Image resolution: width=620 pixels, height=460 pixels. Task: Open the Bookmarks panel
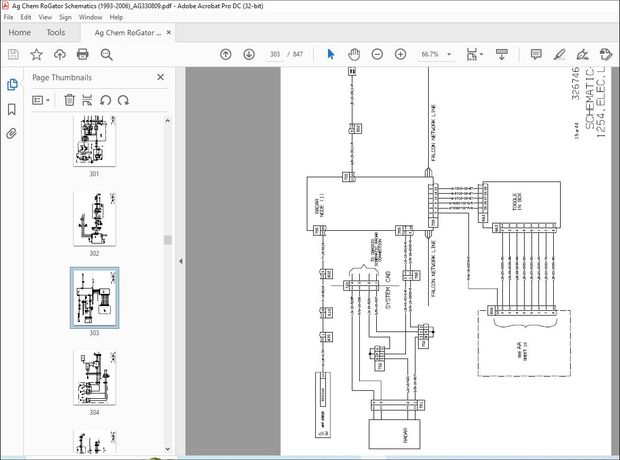(12, 109)
